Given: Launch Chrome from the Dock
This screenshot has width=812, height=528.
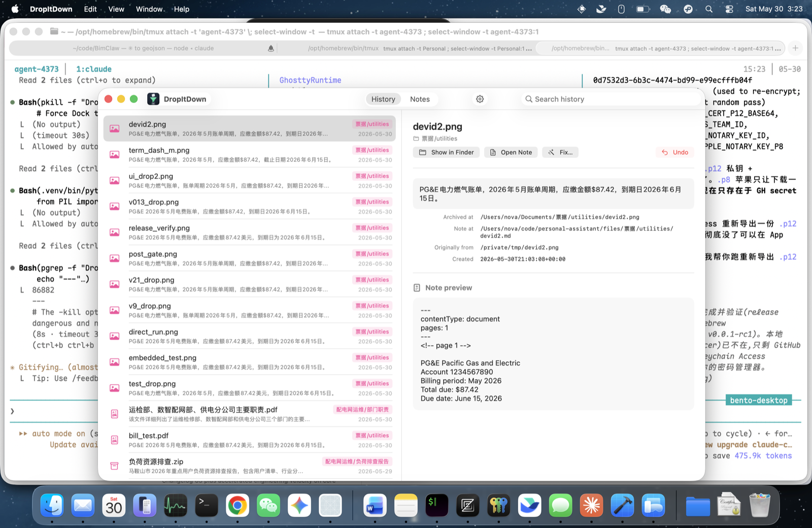Looking at the screenshot, I should point(238,506).
